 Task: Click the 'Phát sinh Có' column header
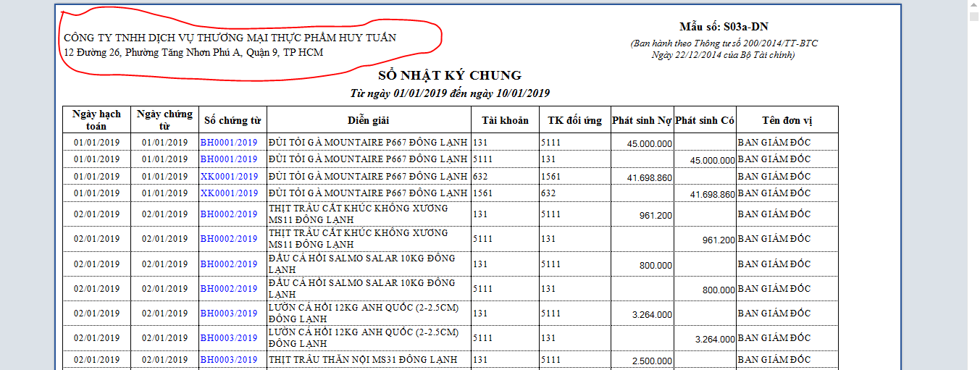[705, 120]
